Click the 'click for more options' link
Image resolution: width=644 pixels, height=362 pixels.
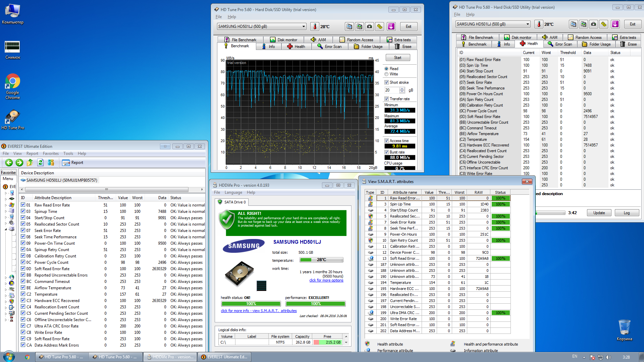[326, 281]
